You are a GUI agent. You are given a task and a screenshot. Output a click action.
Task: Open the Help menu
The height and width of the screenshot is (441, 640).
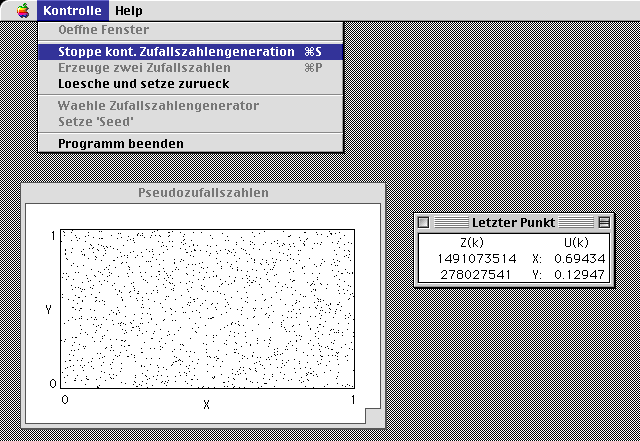[x=129, y=11]
